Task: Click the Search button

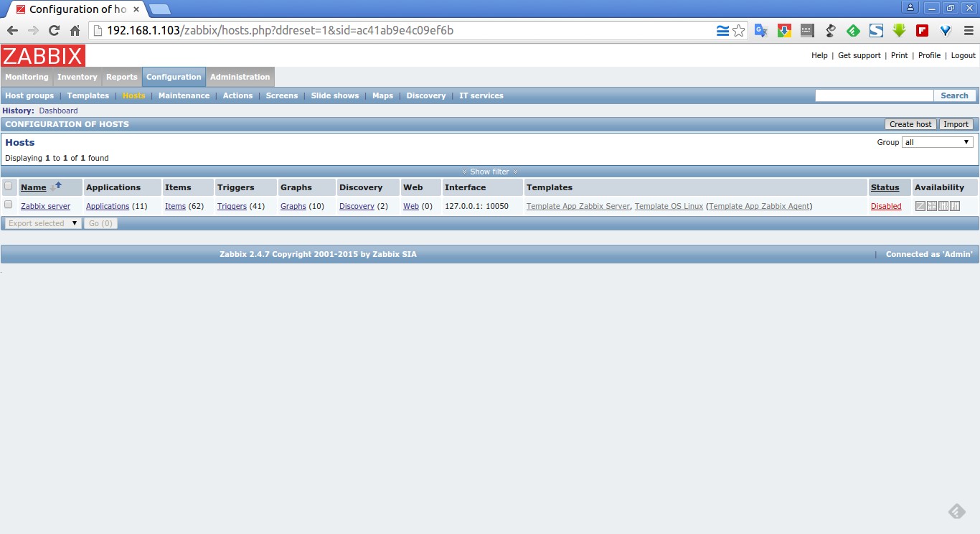Action: pyautogui.click(x=954, y=95)
